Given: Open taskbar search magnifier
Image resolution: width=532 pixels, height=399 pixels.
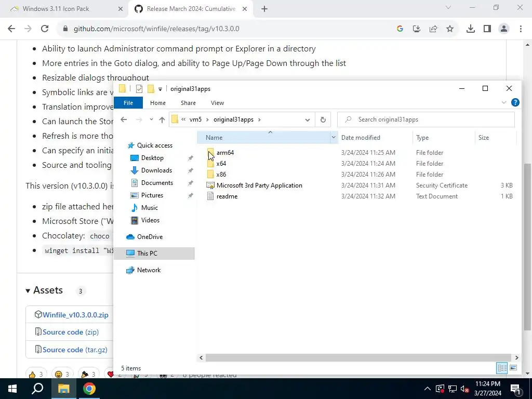Looking at the screenshot, I should pyautogui.click(x=37, y=389).
